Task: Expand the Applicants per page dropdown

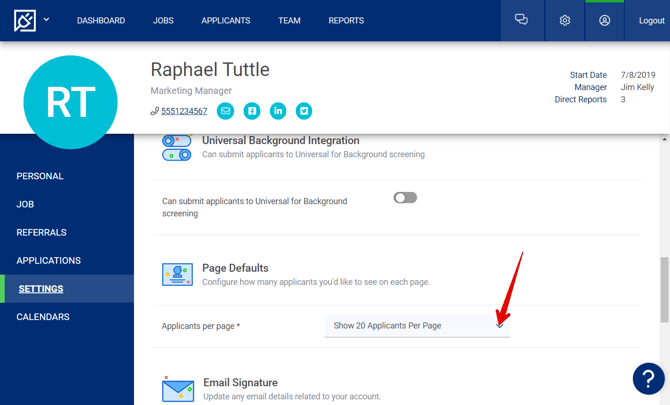Action: [417, 326]
